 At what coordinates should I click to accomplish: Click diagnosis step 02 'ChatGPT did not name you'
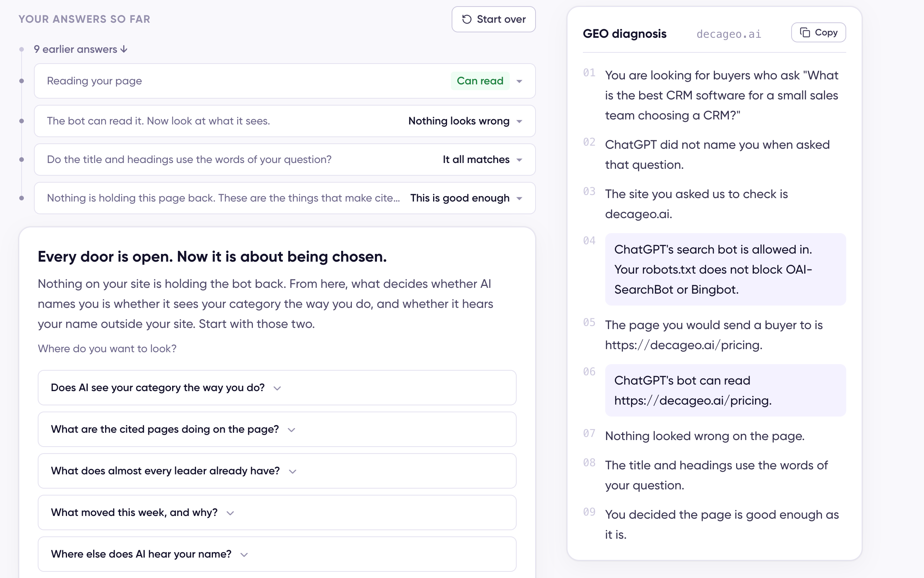[717, 155]
